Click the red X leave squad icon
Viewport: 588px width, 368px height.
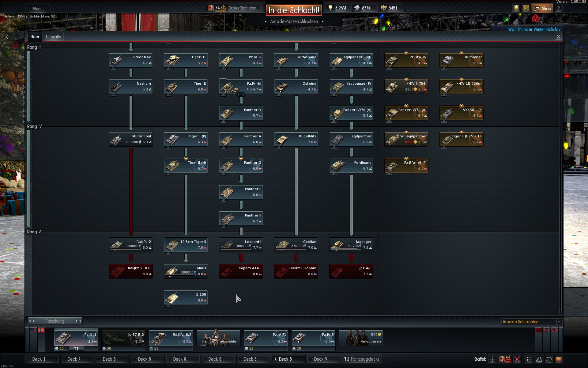(517, 359)
